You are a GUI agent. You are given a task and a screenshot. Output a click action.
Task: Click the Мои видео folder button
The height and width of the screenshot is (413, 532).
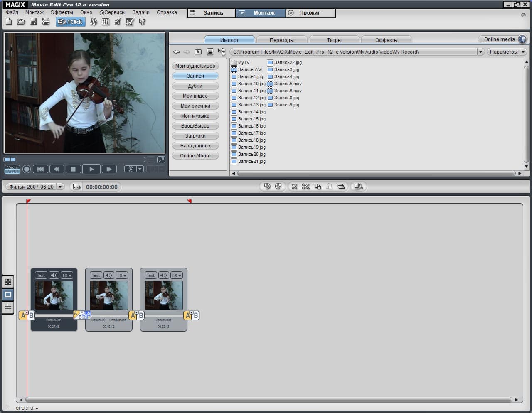(x=195, y=96)
